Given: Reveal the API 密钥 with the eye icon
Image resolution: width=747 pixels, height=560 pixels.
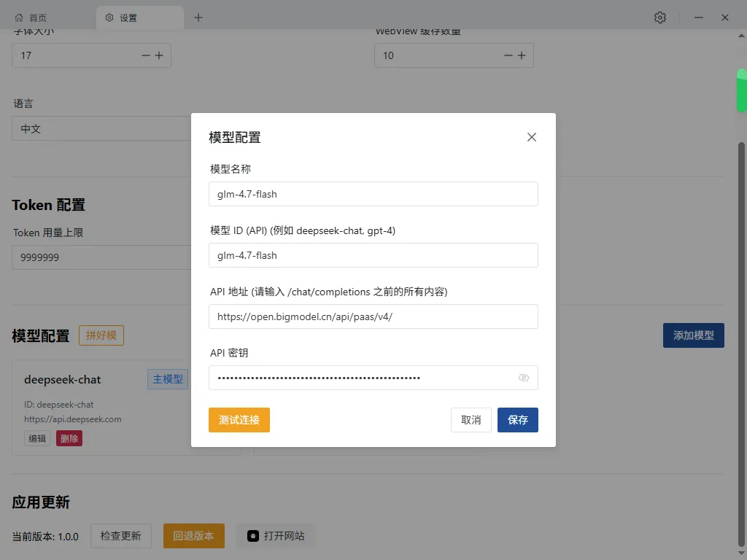Looking at the screenshot, I should [x=524, y=378].
